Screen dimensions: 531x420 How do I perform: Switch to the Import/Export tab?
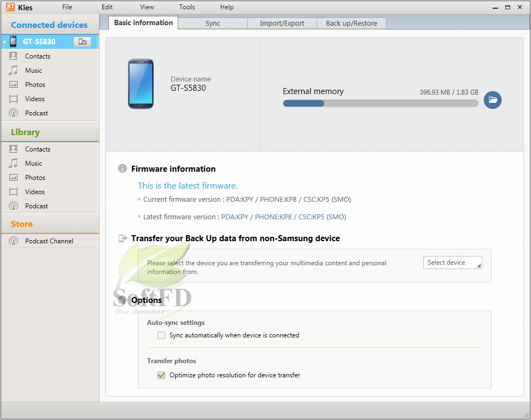[x=282, y=24]
